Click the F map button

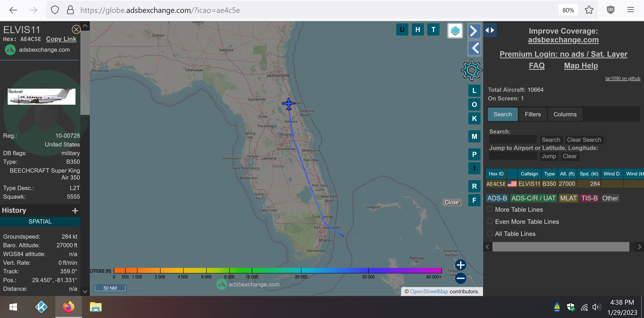click(x=474, y=200)
